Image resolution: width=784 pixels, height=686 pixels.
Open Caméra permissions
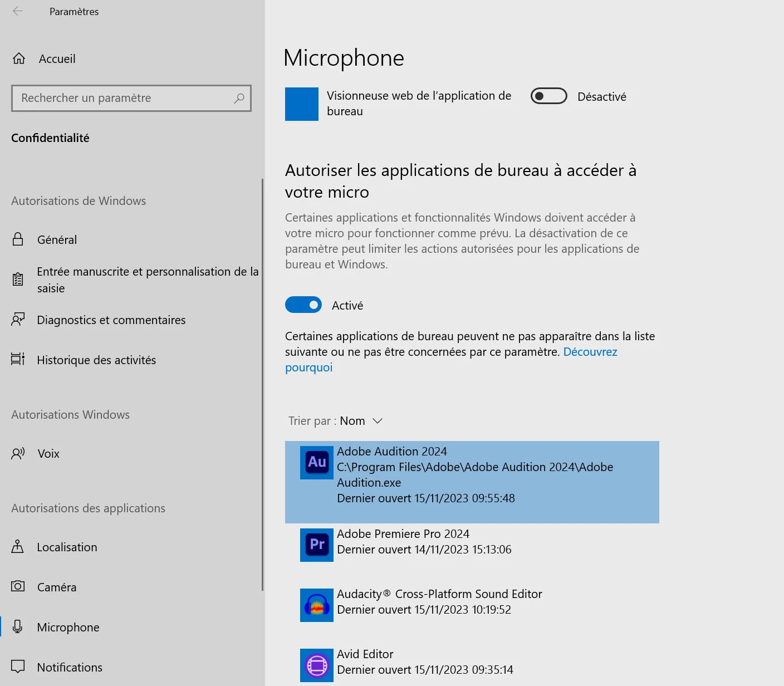(x=131, y=587)
